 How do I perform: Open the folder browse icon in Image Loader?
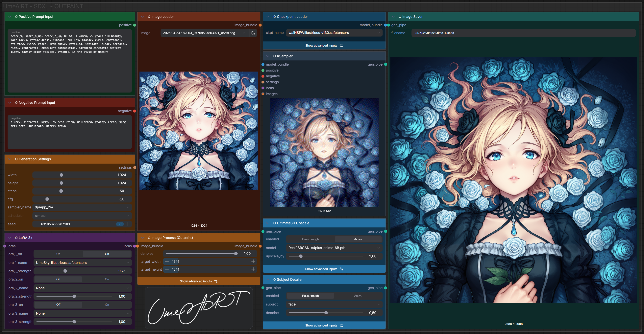click(253, 33)
